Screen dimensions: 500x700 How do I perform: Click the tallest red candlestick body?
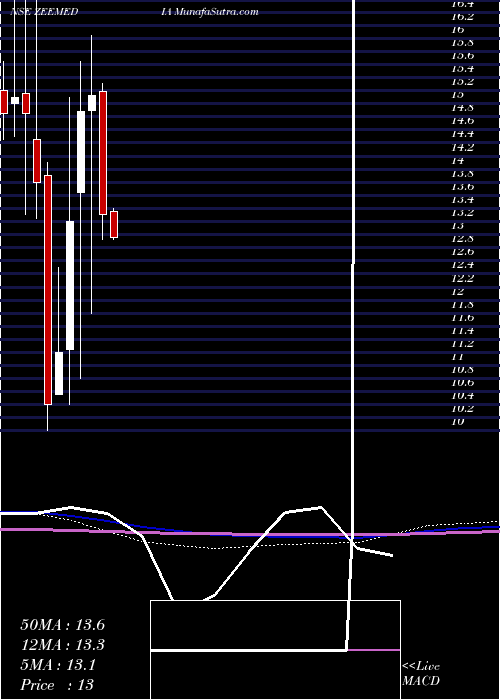coord(48,290)
